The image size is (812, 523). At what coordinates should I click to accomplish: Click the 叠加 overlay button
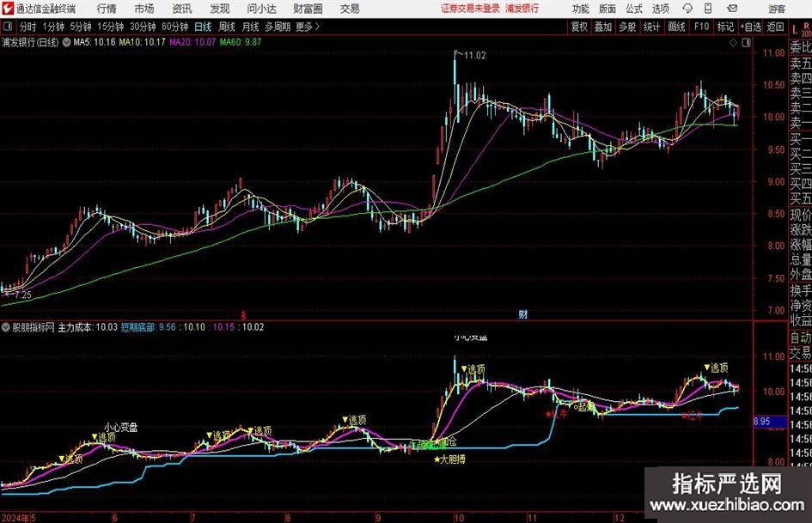point(603,27)
